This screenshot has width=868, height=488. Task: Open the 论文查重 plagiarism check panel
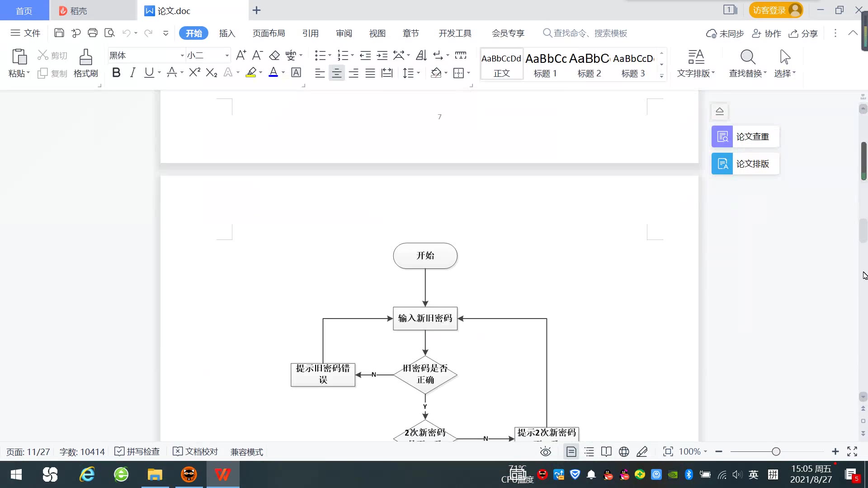(x=745, y=136)
